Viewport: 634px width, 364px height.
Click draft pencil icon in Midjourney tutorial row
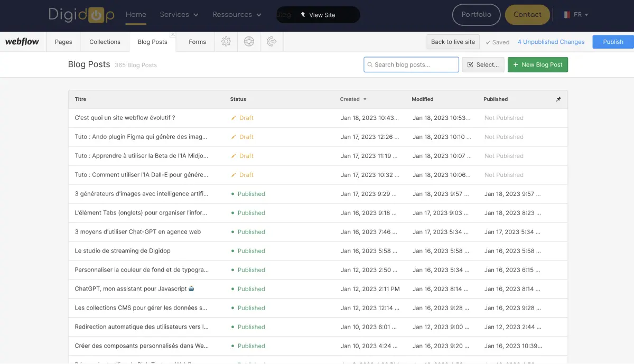click(x=234, y=156)
